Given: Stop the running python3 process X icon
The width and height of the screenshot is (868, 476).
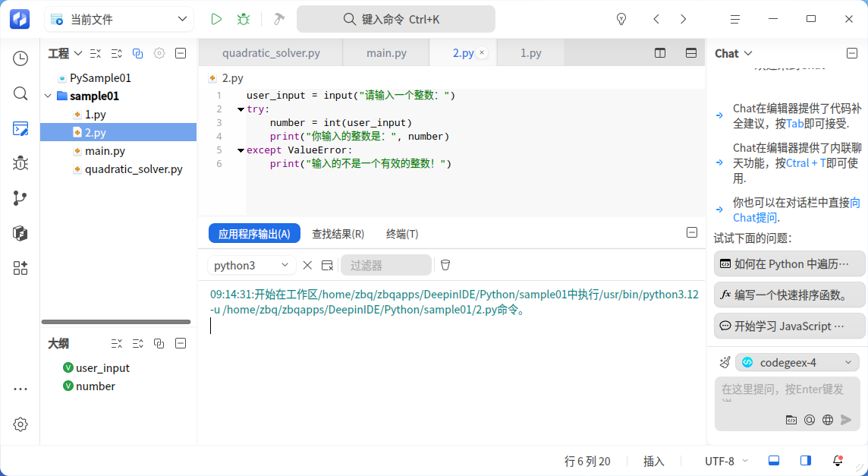Looking at the screenshot, I should [307, 266].
